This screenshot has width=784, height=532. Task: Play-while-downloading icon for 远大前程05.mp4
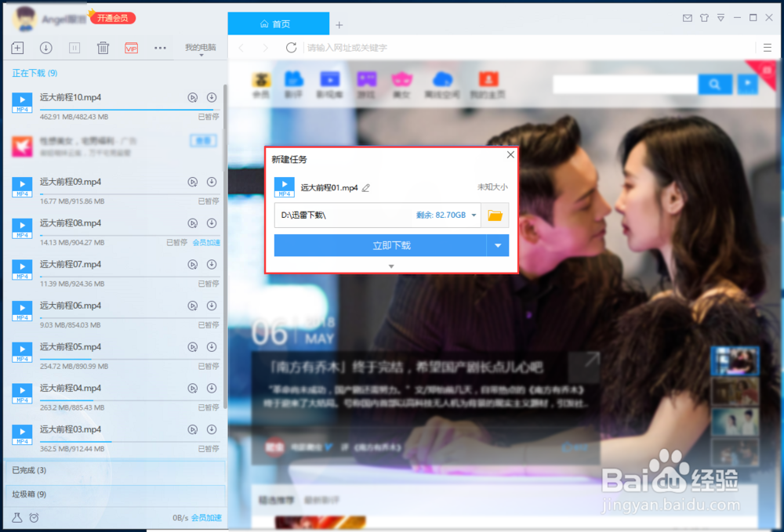click(193, 347)
